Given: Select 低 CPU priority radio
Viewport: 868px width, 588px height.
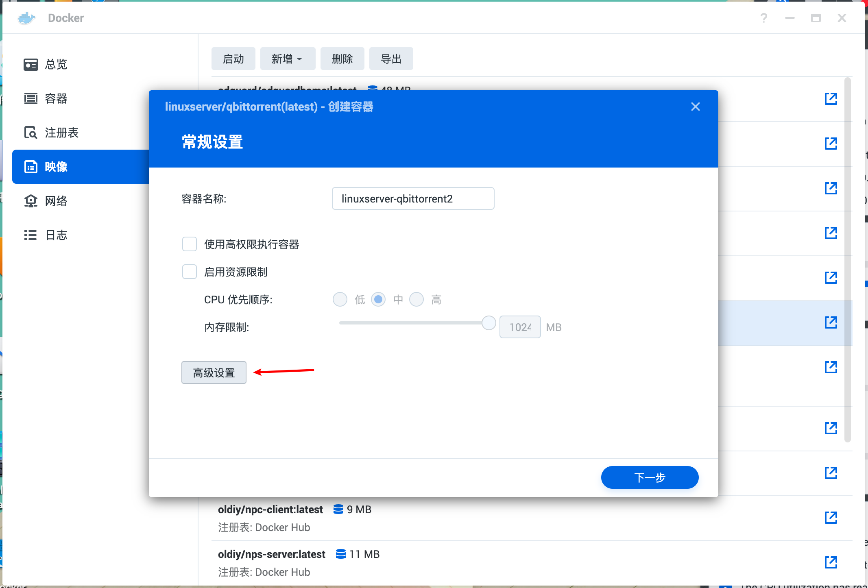Looking at the screenshot, I should point(340,299).
